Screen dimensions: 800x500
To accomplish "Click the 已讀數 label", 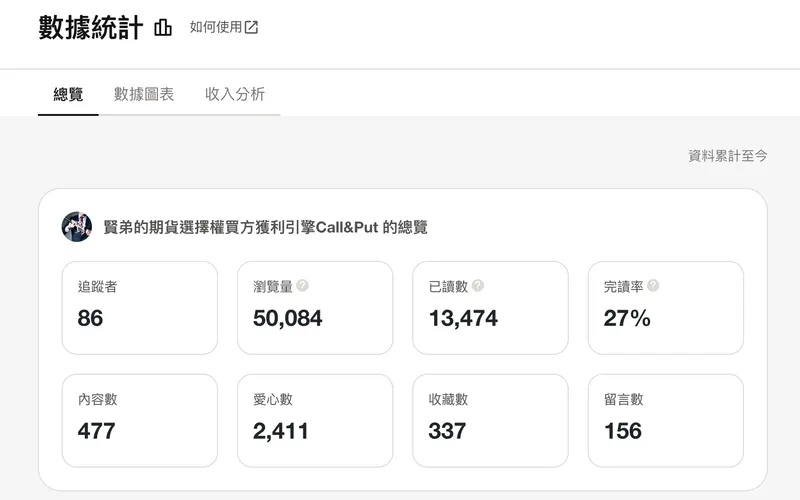I will [x=448, y=287].
